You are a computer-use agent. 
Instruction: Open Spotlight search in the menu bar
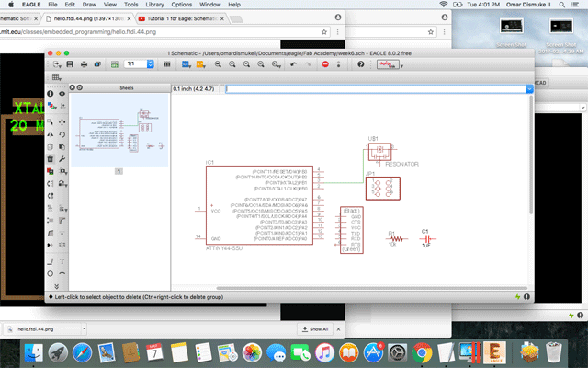(561, 5)
